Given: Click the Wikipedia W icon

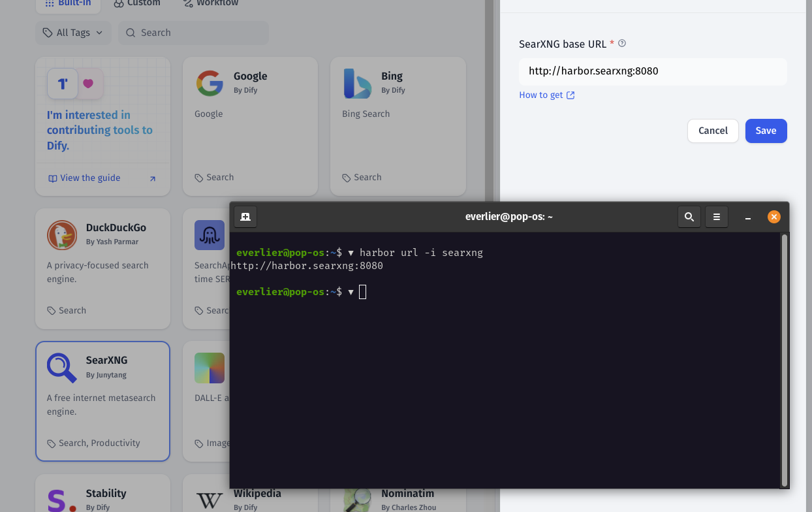Looking at the screenshot, I should (210, 500).
